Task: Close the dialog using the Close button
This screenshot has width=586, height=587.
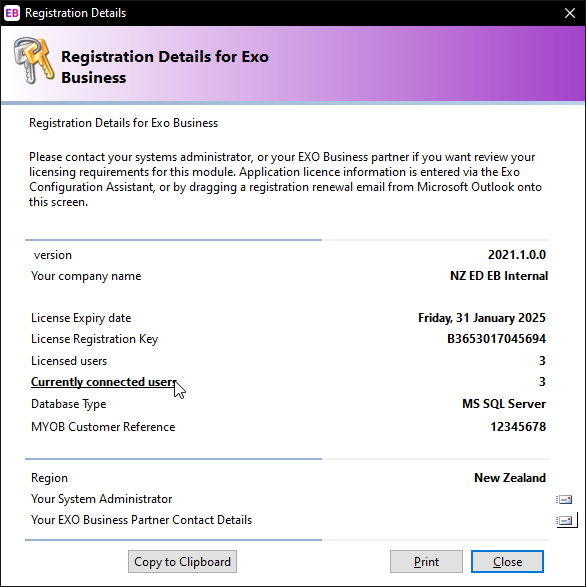Action: (507, 562)
